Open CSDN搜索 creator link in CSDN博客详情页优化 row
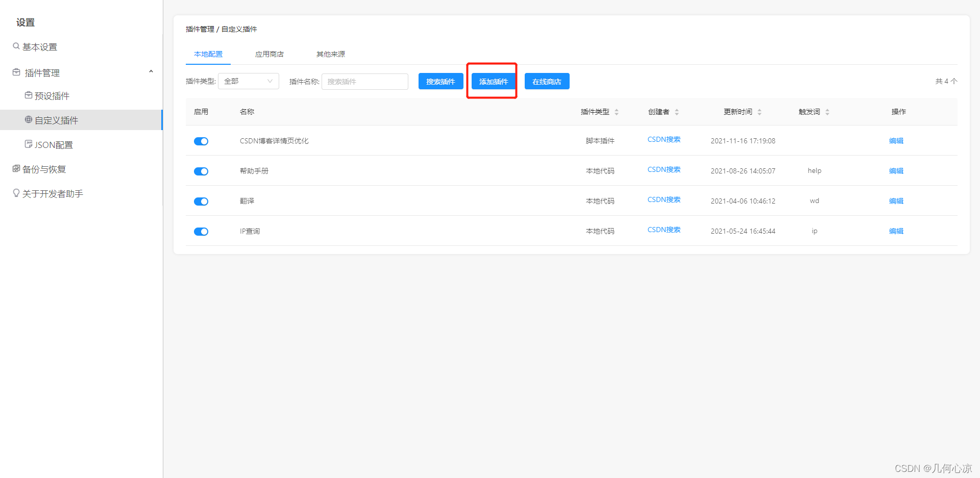The image size is (980, 478). pos(664,139)
